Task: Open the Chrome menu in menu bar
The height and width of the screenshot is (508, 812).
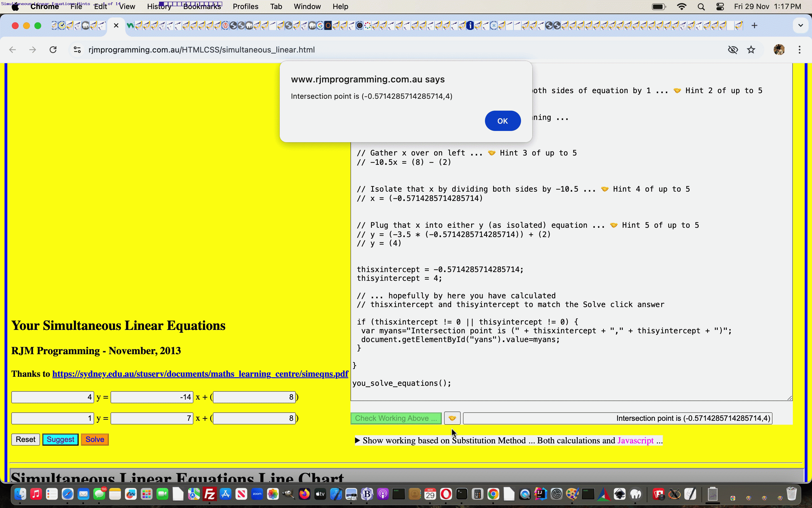Action: pyautogui.click(x=45, y=6)
